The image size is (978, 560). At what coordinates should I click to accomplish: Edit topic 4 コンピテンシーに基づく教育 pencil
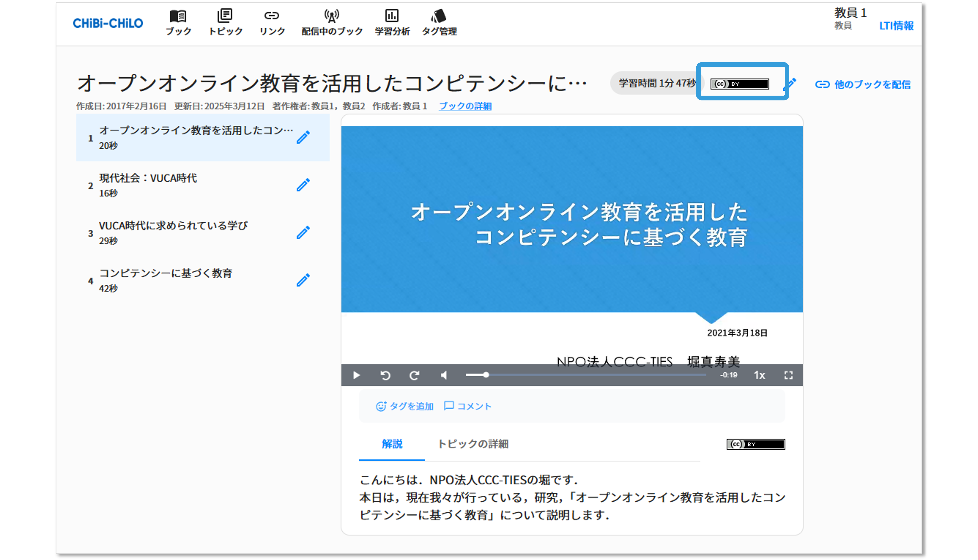click(303, 280)
